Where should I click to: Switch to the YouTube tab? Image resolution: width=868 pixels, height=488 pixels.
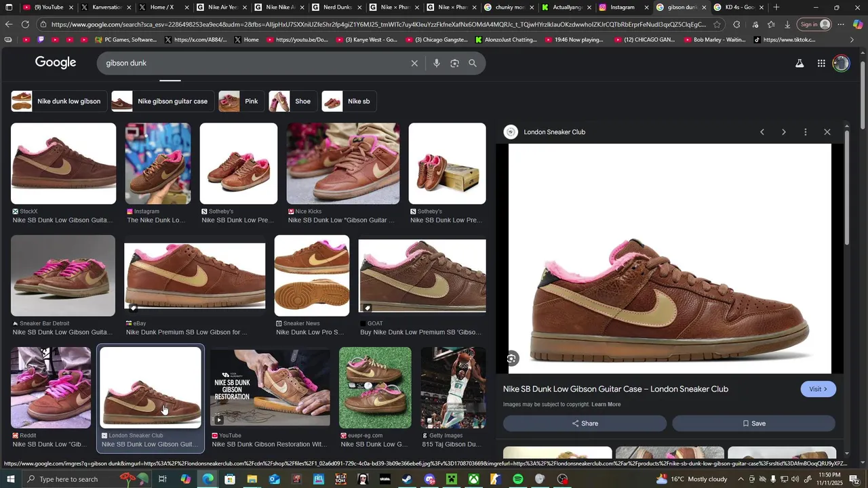(x=48, y=7)
